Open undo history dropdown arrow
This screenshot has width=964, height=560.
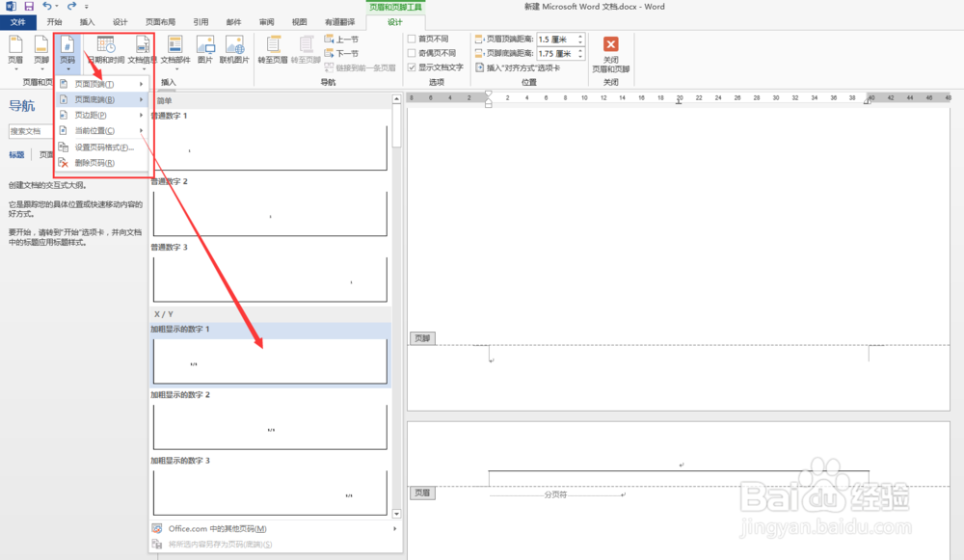(x=57, y=6)
